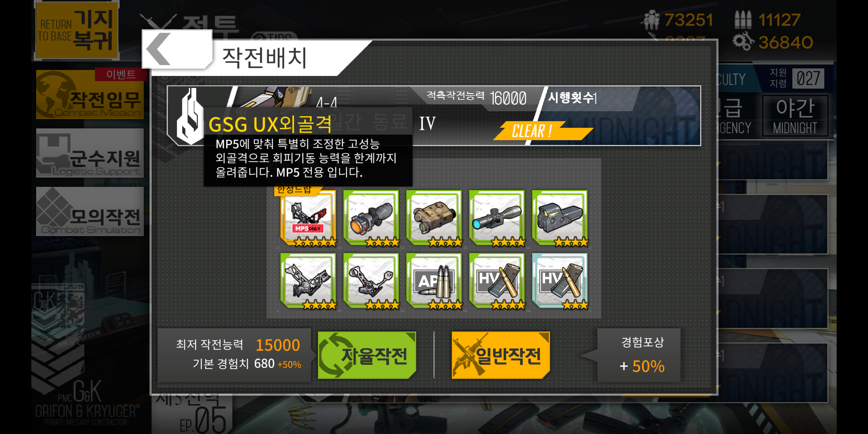Screen dimensions: 868x434
Task: Tap the 4-4 mission info banner
Action: 434,115
